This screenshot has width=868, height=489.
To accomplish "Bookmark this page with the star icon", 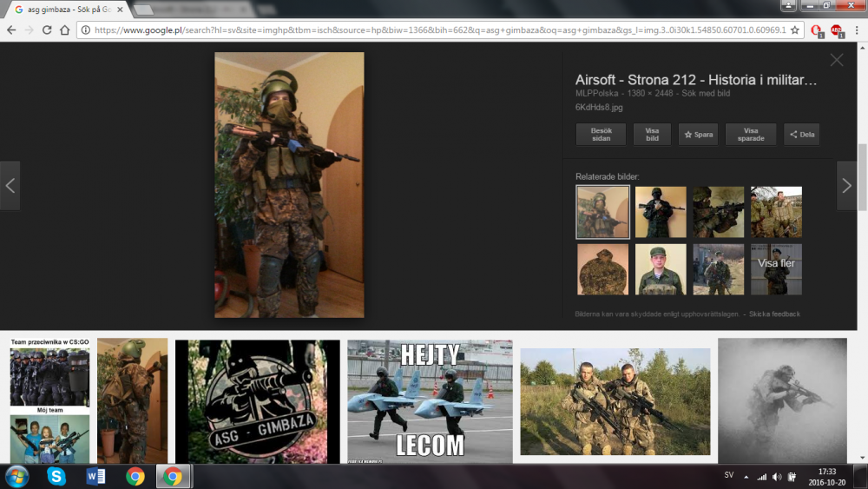I will coord(794,30).
